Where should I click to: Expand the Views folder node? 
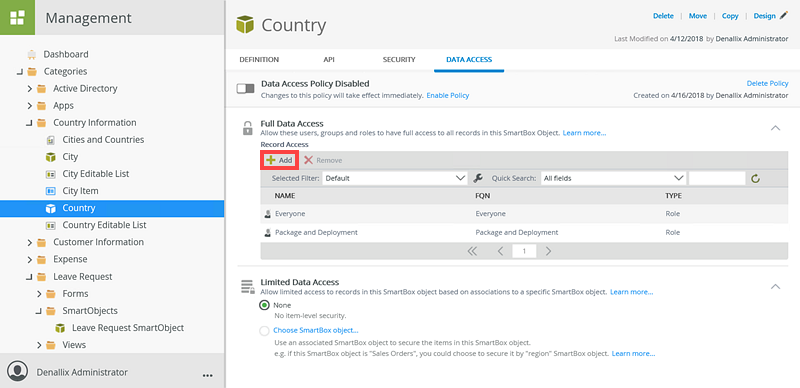(39, 345)
